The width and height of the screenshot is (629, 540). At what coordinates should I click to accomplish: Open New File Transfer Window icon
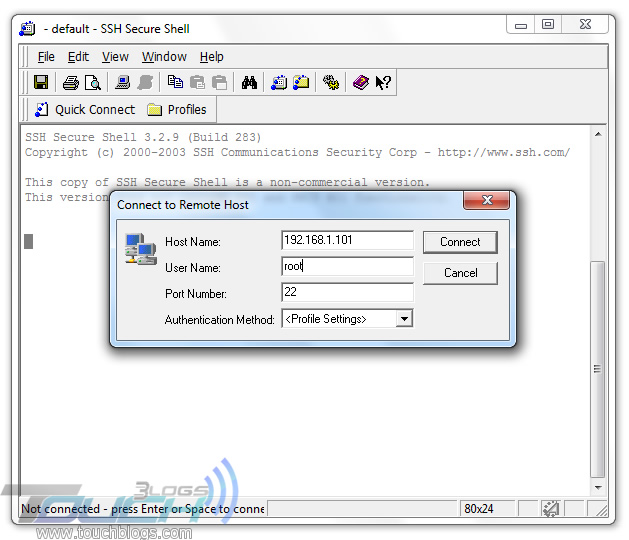pyautogui.click(x=301, y=83)
